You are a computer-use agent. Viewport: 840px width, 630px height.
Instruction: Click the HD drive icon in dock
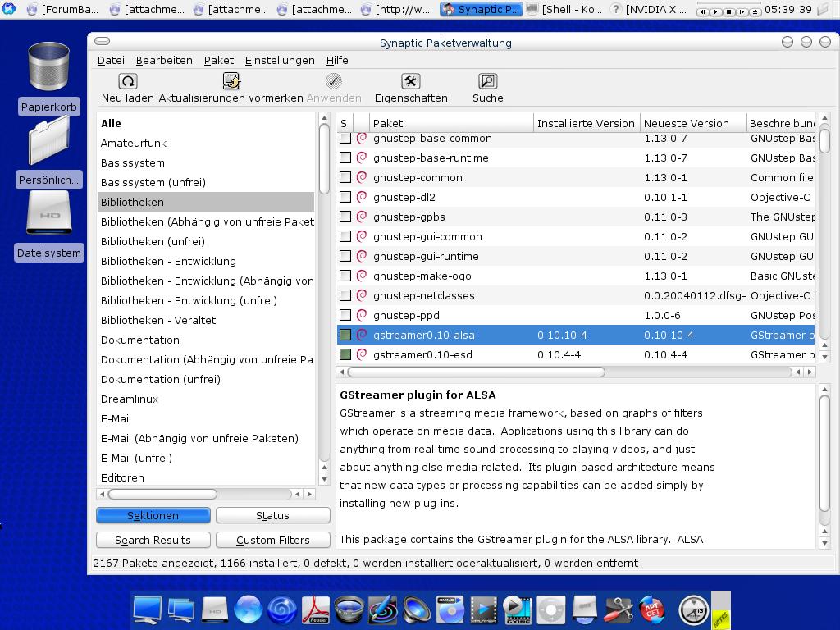pyautogui.click(x=214, y=609)
